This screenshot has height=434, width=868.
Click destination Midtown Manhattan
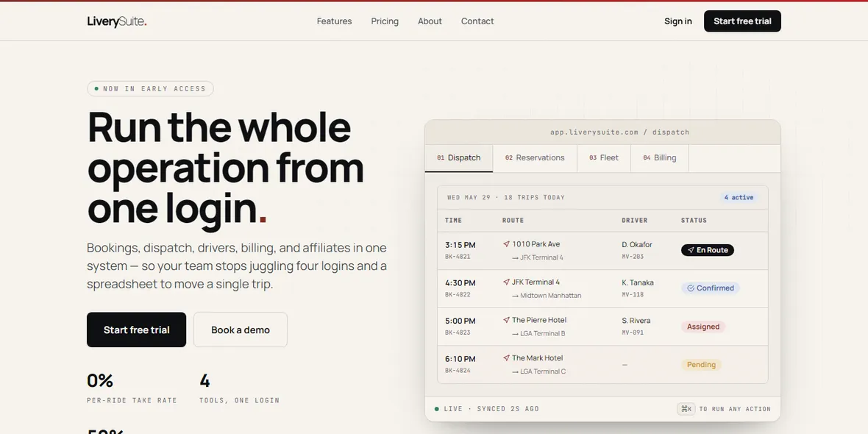[x=551, y=296]
